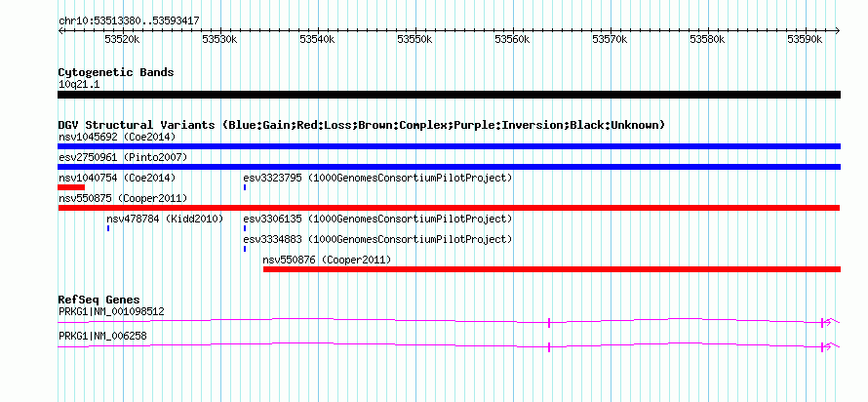Click the red nsv550876 loss bar
The image size is (868, 402).
pyautogui.click(x=552, y=269)
